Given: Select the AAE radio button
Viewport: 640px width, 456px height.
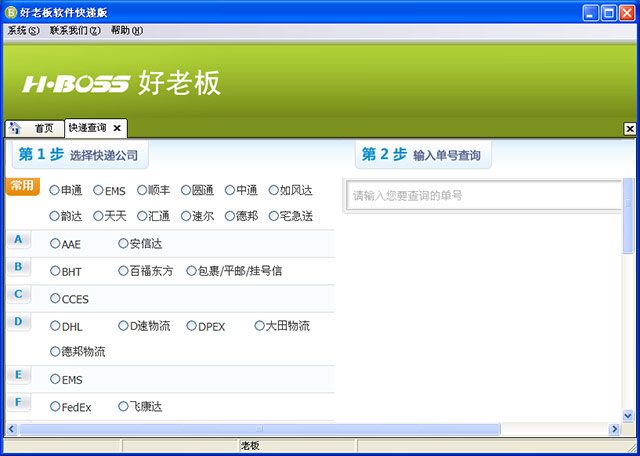Looking at the screenshot, I should point(55,244).
